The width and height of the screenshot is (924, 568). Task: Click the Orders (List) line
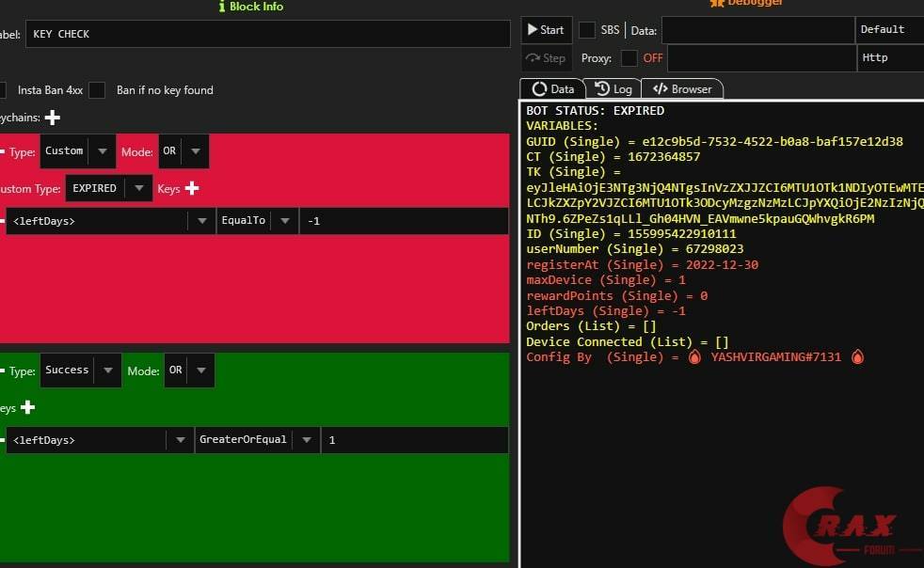click(591, 326)
